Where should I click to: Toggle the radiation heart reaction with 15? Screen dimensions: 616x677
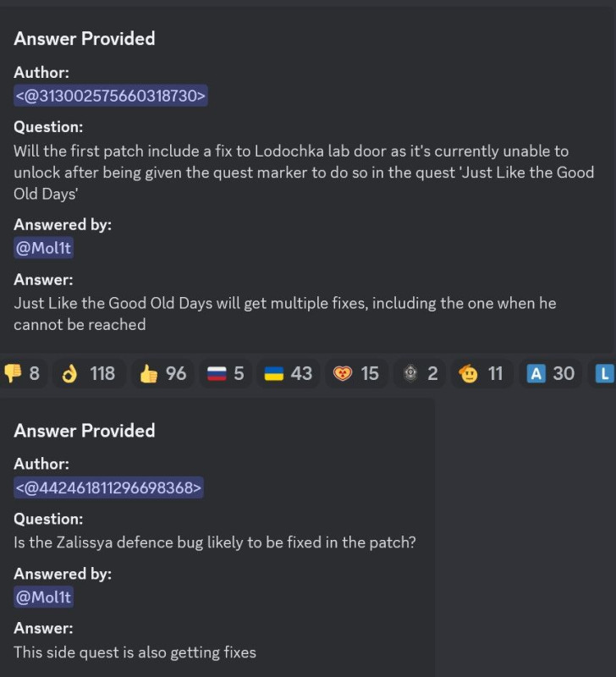(x=356, y=373)
